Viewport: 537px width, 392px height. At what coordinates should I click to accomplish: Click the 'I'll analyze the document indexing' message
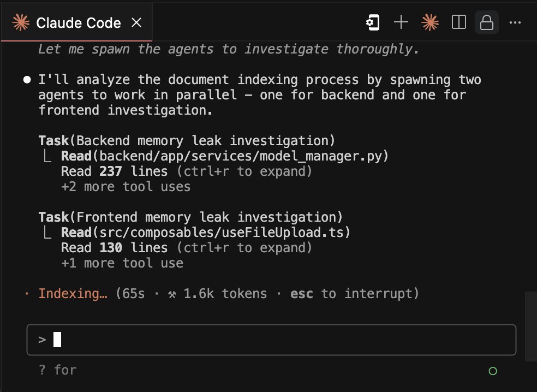pos(260,95)
